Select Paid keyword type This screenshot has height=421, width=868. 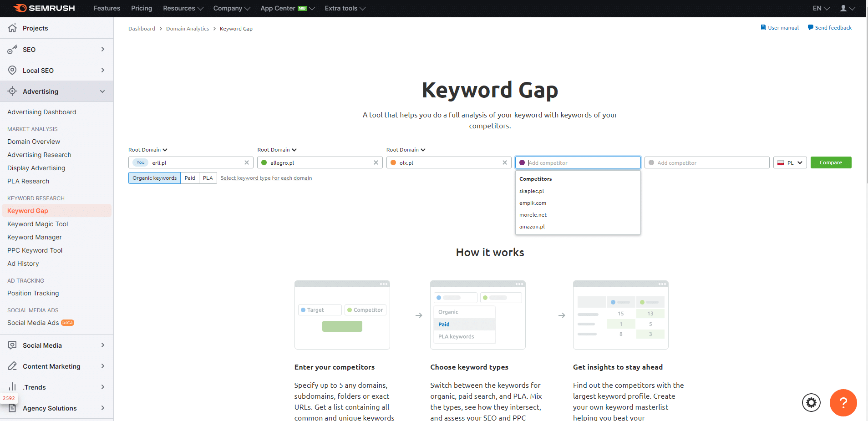click(x=190, y=178)
